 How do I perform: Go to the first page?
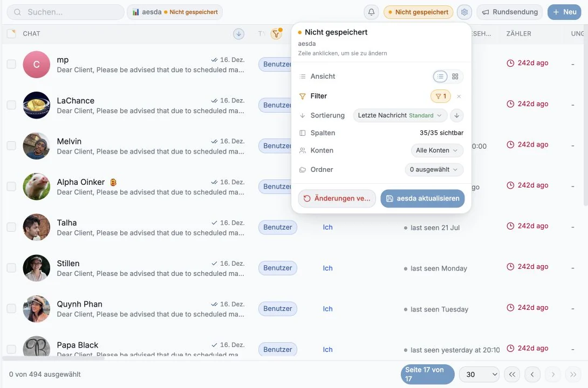pos(512,374)
